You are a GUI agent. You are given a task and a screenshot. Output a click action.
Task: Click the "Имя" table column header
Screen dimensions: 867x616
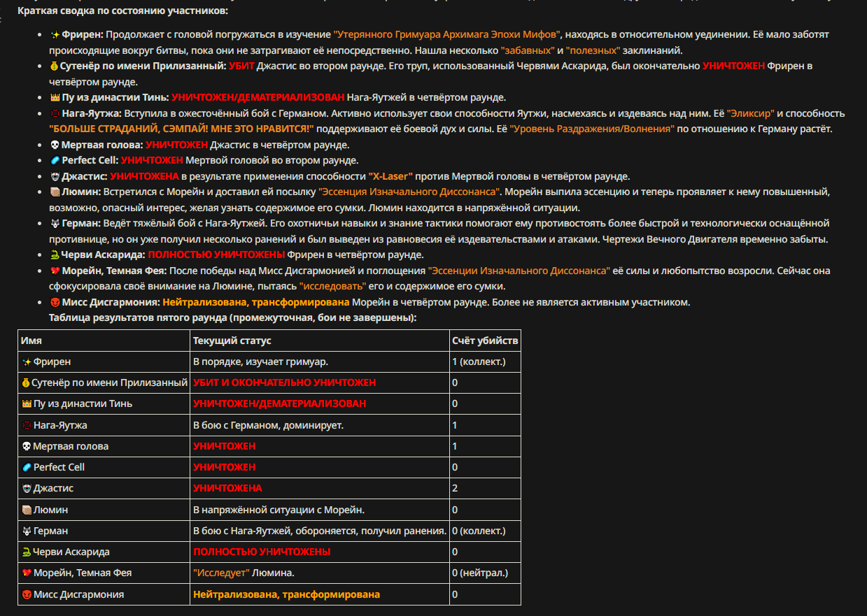(104, 341)
